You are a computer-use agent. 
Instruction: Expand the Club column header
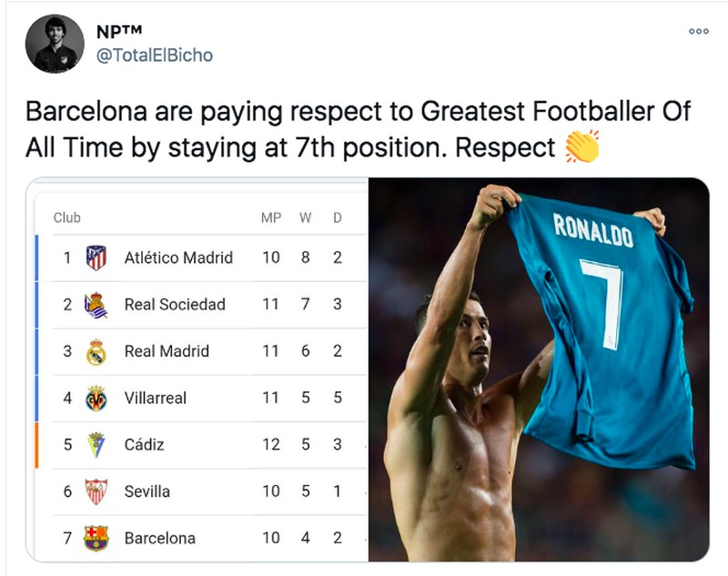click(x=69, y=217)
